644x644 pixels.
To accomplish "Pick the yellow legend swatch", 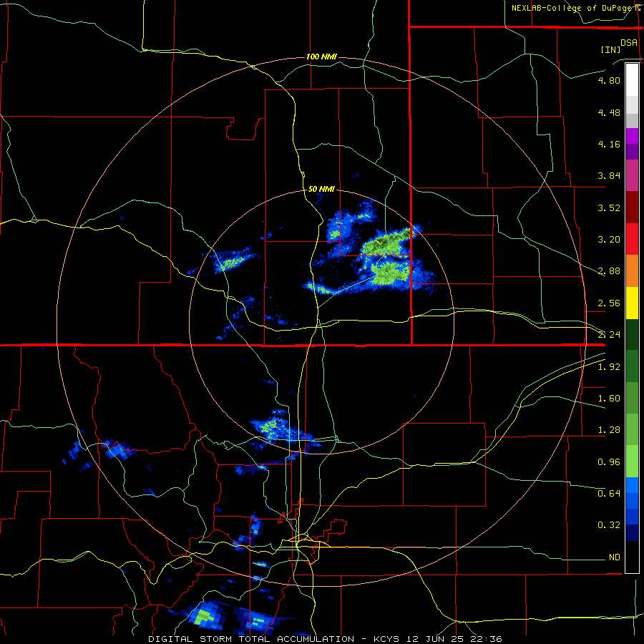I will tap(632, 303).
